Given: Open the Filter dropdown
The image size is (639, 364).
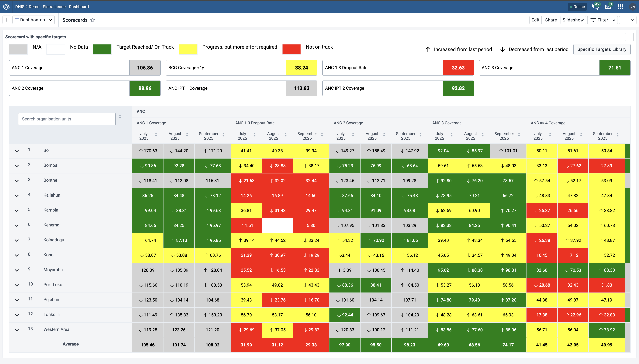Looking at the screenshot, I should click(x=602, y=20).
